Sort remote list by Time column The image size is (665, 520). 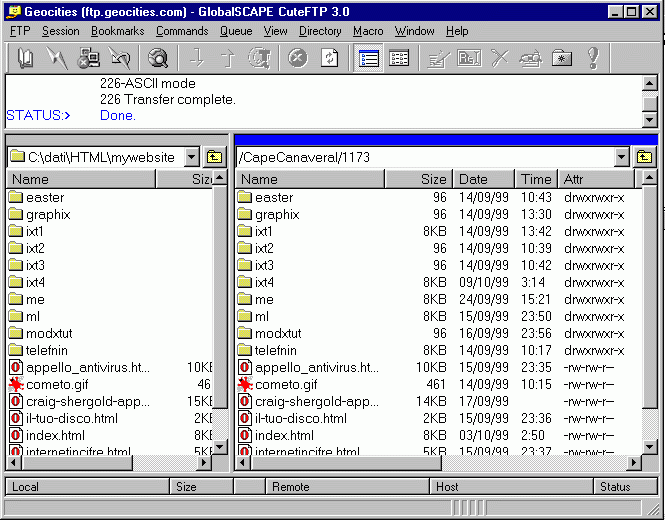coord(536,179)
